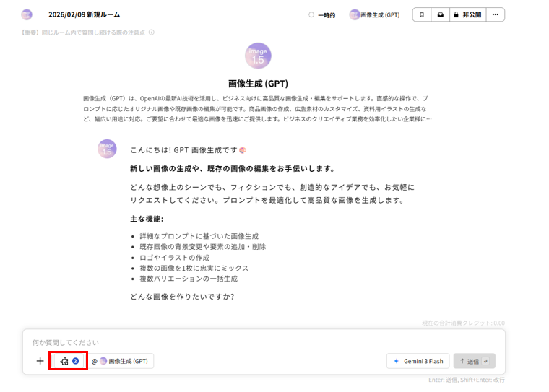Screen dimensions: 549x392
Task: Click bullet 複数の画像を1枚に忠実にミックス
Action: pos(194,268)
